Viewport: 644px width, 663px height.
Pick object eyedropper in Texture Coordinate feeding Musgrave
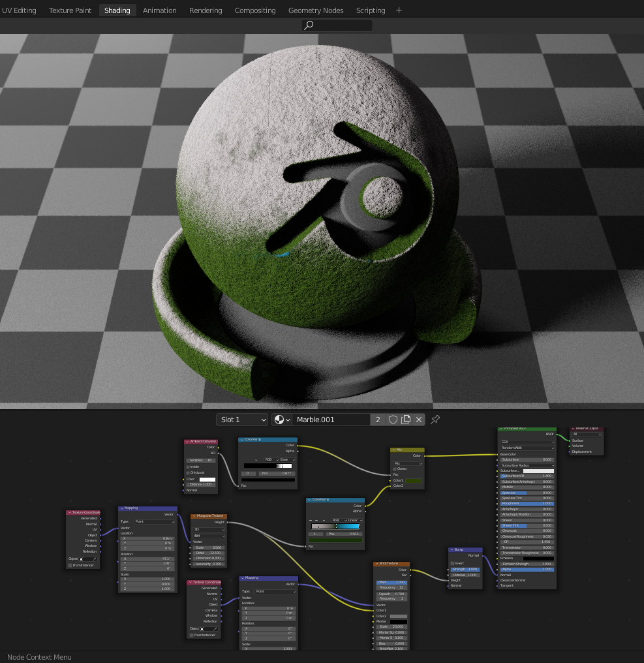95,559
